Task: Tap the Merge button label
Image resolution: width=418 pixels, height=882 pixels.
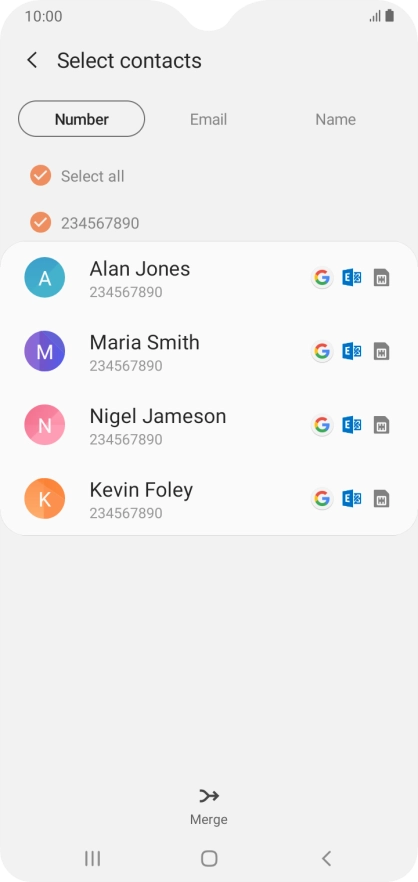Action: (209, 820)
